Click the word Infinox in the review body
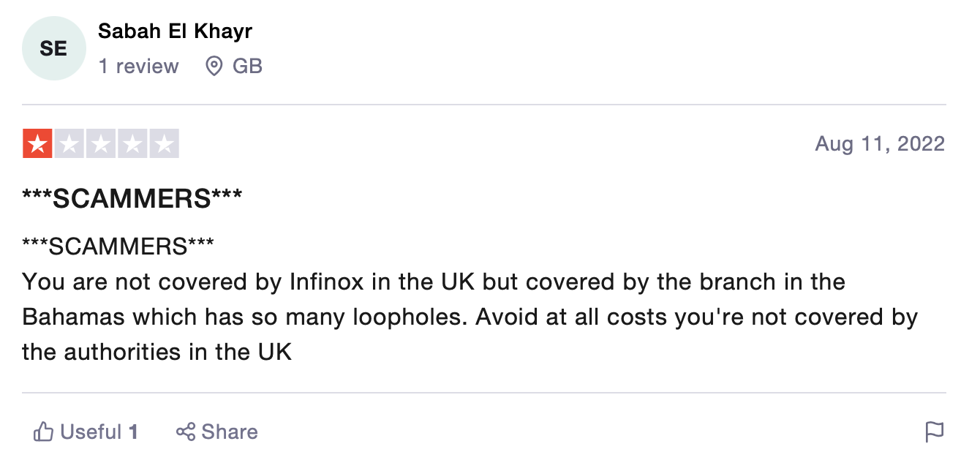Screen dimensions: 980x452 click(327, 282)
